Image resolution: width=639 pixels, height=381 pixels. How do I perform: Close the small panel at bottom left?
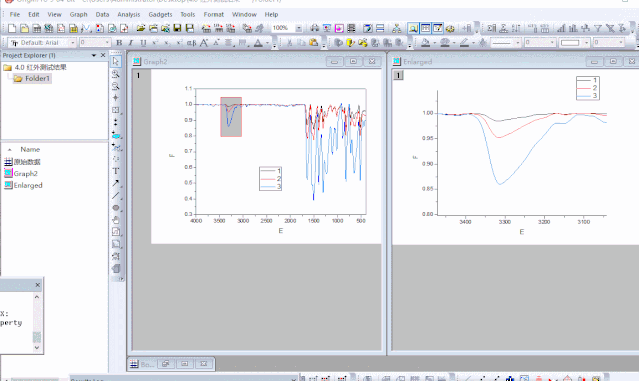pos(37,285)
